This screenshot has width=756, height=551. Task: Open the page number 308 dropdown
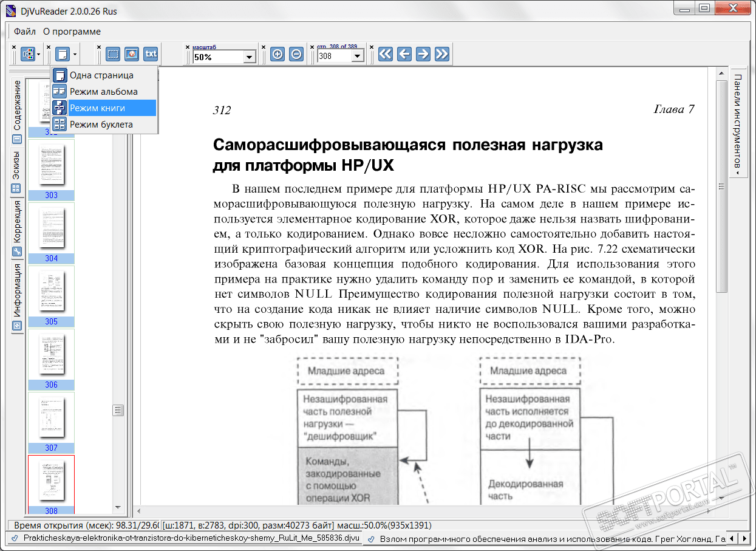[x=358, y=57]
